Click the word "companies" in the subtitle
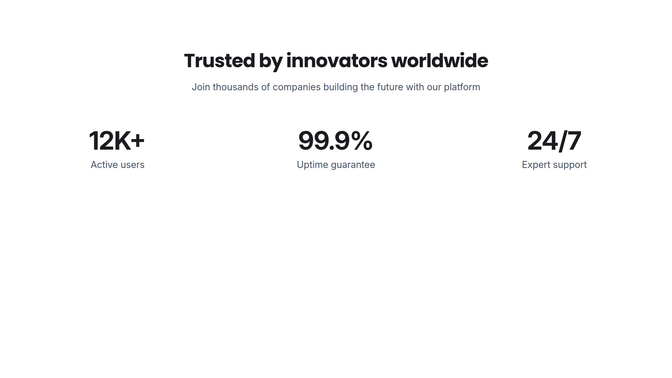672x378 pixels. click(297, 87)
